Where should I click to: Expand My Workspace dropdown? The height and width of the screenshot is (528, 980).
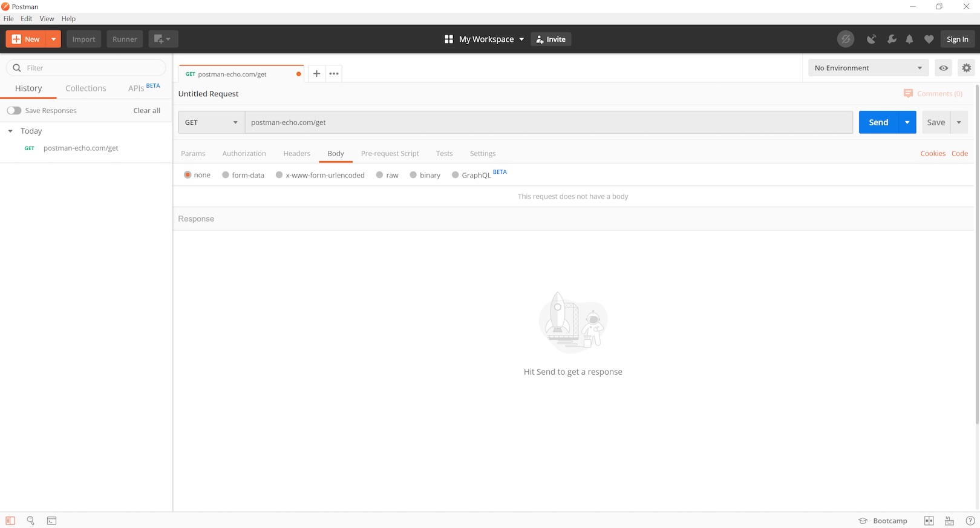click(x=521, y=39)
